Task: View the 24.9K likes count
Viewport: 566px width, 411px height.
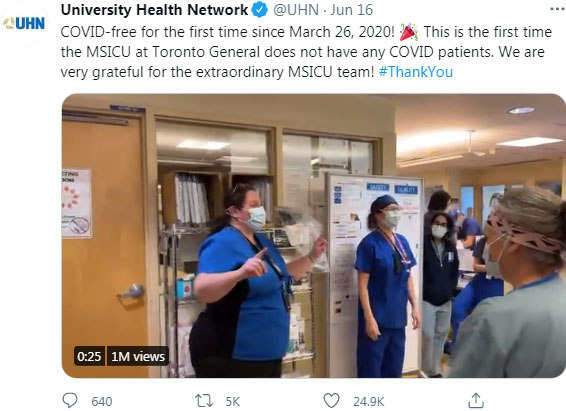Action: click(369, 401)
